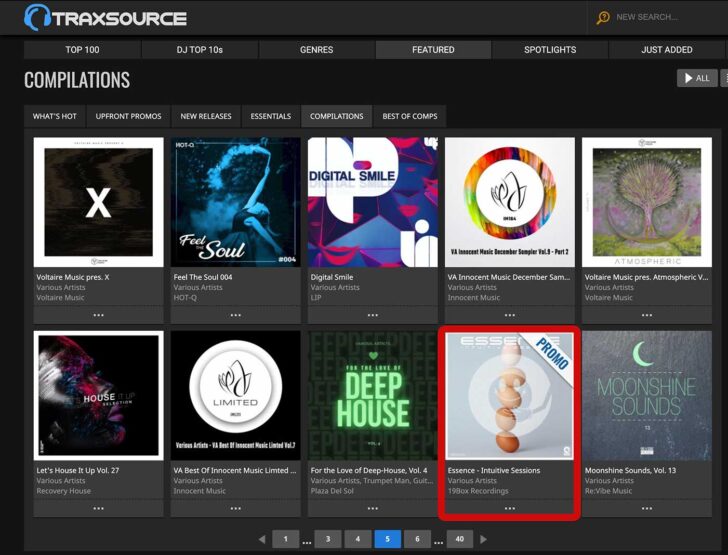Switch to the Essentials tab

point(271,116)
